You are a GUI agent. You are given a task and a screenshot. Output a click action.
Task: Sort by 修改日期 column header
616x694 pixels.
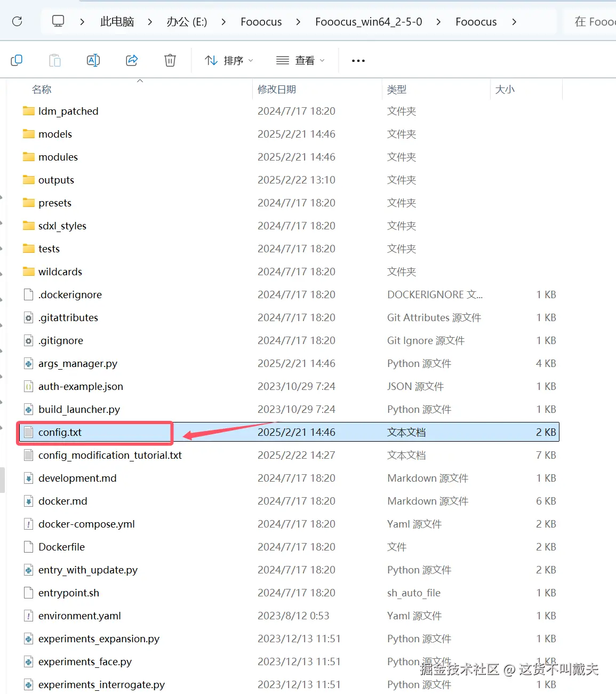pos(277,90)
